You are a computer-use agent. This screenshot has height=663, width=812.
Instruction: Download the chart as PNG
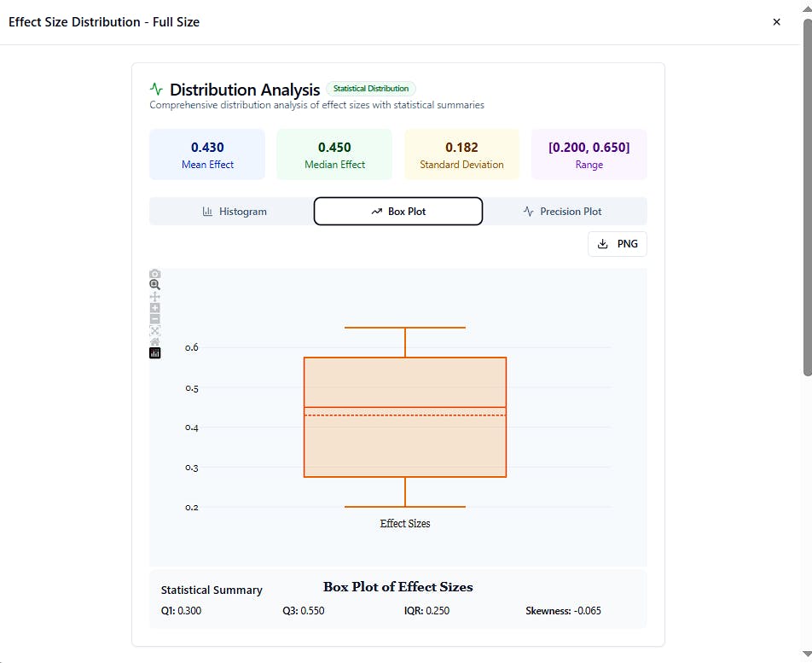[x=618, y=244]
